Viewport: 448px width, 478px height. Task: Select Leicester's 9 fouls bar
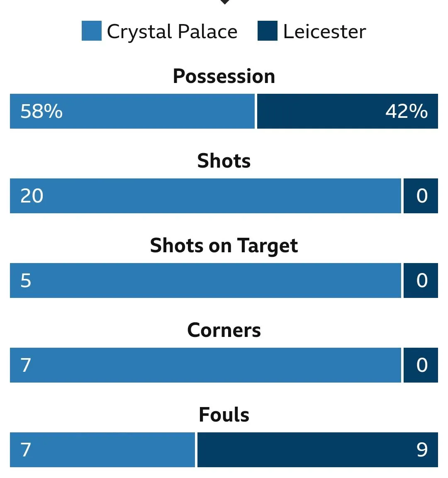pos(317,450)
